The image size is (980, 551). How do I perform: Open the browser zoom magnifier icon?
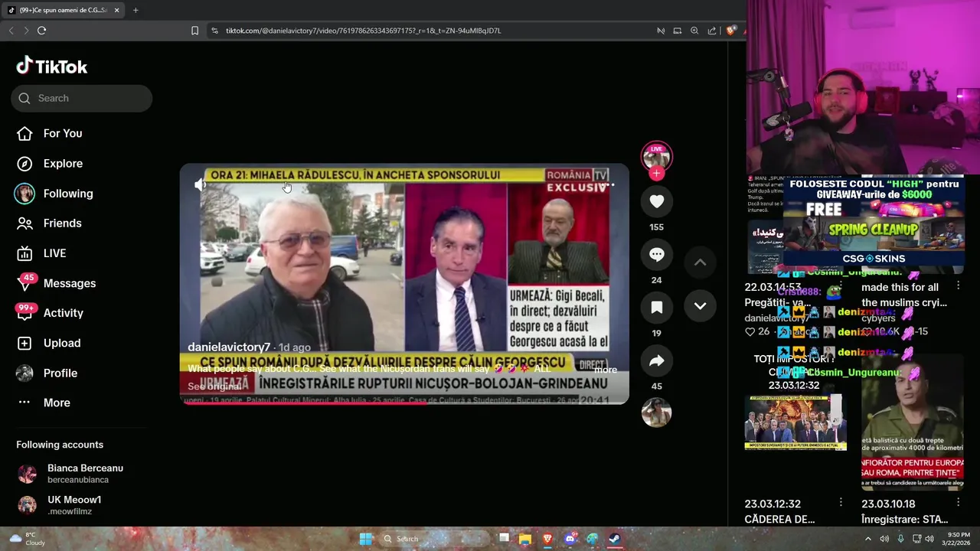click(694, 31)
